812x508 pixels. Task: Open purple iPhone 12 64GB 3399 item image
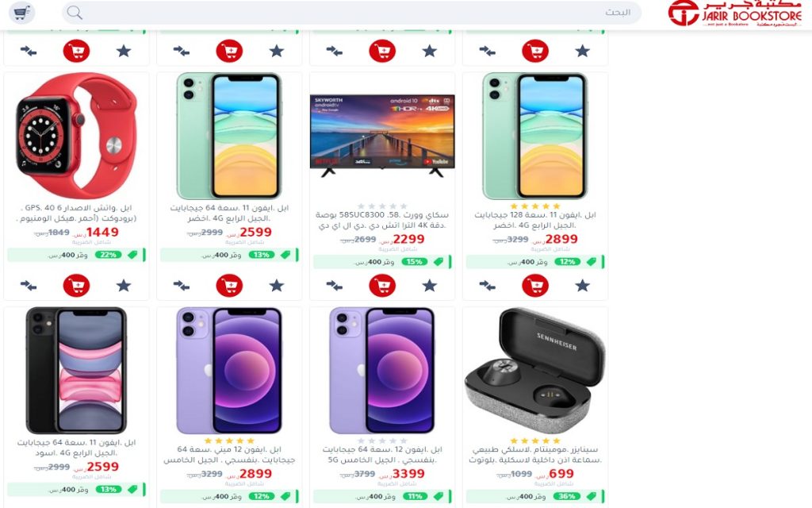pyautogui.click(x=382, y=371)
